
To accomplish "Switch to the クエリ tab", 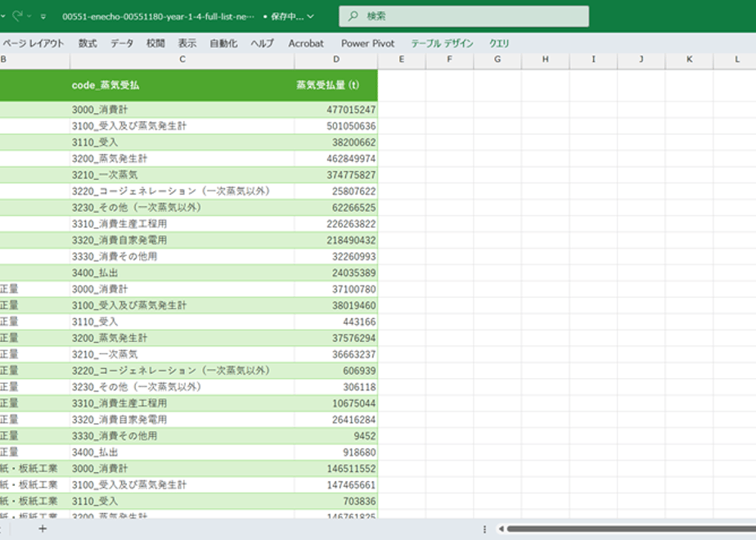I will pos(499,43).
